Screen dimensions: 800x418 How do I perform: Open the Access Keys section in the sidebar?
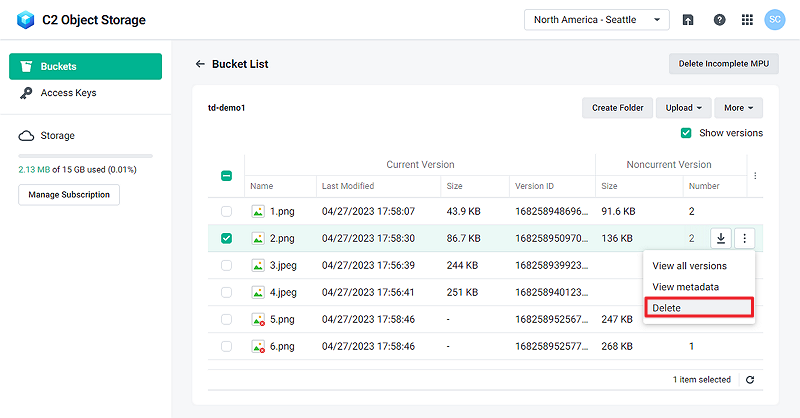(86, 93)
